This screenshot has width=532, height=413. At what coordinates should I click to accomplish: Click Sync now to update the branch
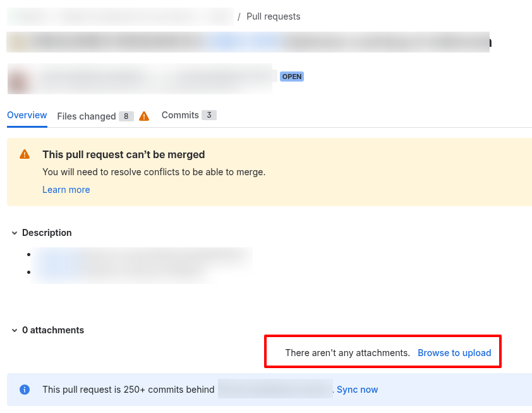pyautogui.click(x=357, y=390)
